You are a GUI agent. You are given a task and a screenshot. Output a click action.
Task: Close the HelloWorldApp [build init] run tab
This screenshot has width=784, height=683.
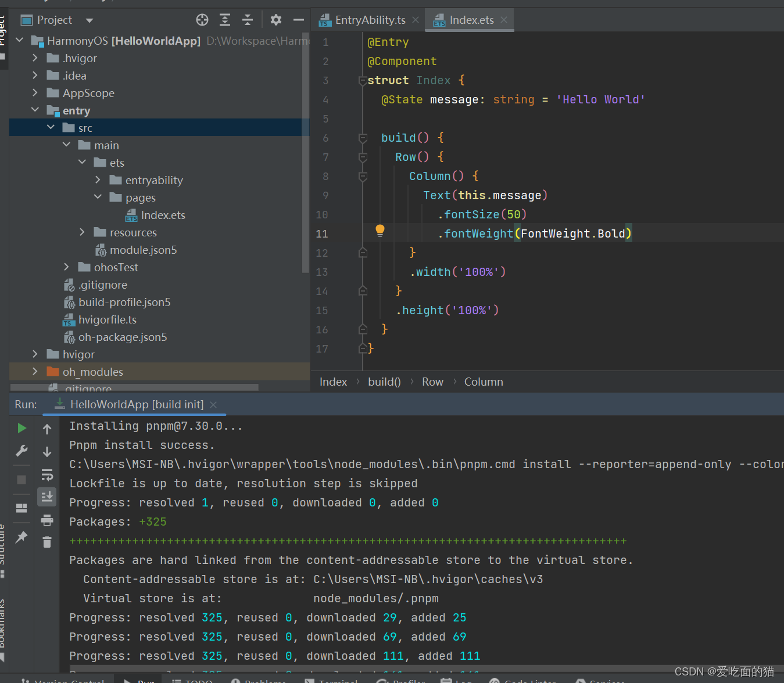click(x=213, y=405)
